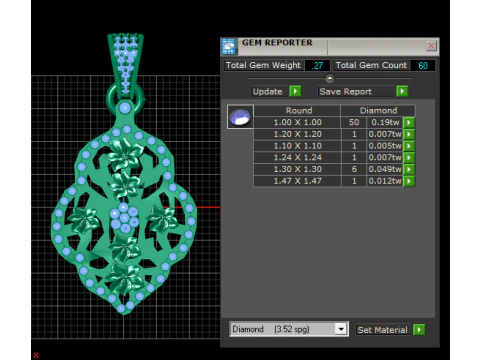Image resolution: width=480 pixels, height=360 pixels.
Task: Click the Save Report label
Action: pos(357,91)
